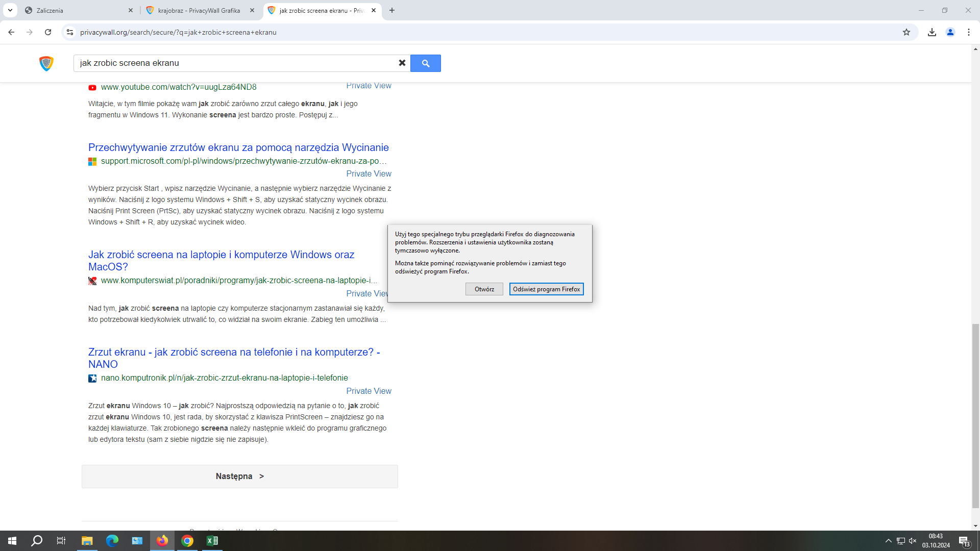The height and width of the screenshot is (551, 980).
Task: Click Odśwież program Firefox button
Action: click(x=546, y=289)
